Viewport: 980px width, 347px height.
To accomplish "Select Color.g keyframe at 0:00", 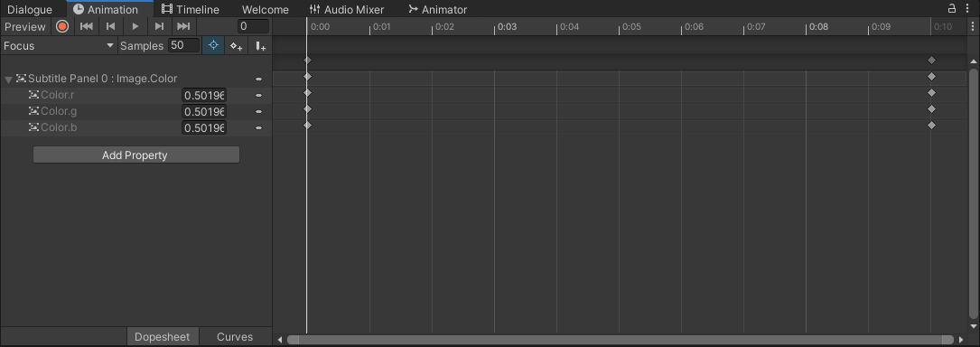I will pos(307,108).
